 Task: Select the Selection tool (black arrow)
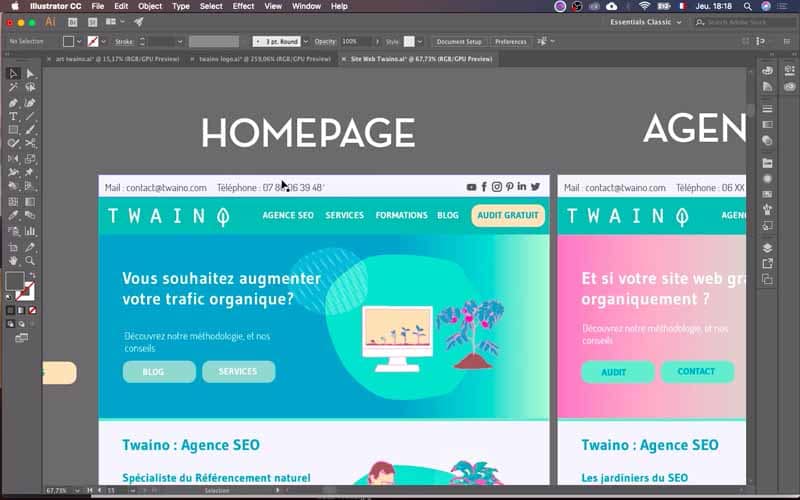point(13,73)
